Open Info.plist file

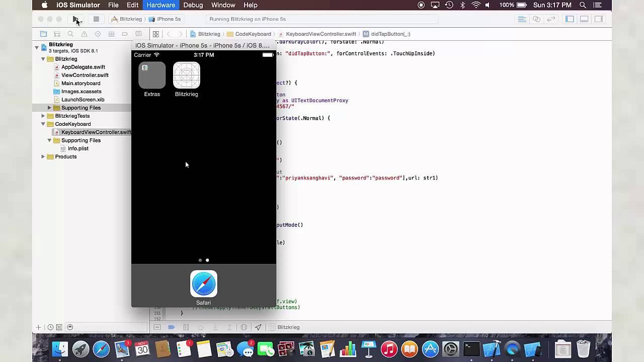[x=78, y=148]
